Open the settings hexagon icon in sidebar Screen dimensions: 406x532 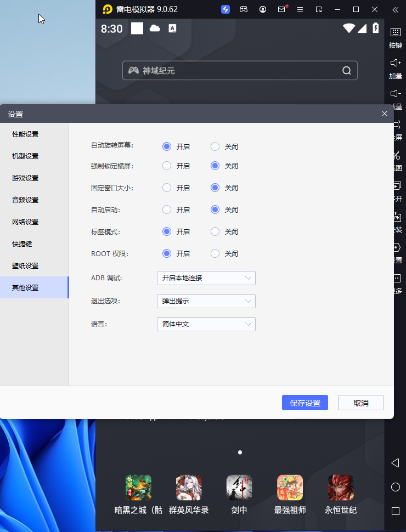397,247
